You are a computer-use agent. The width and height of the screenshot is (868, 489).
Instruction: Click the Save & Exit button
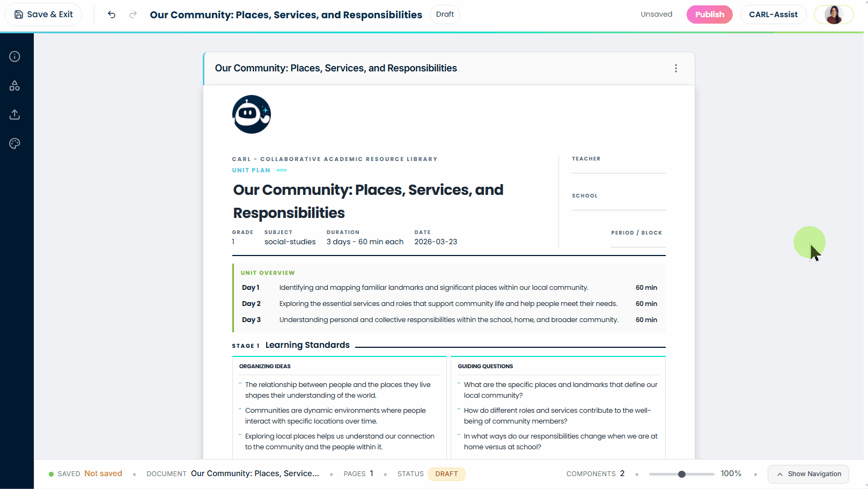pos(43,14)
